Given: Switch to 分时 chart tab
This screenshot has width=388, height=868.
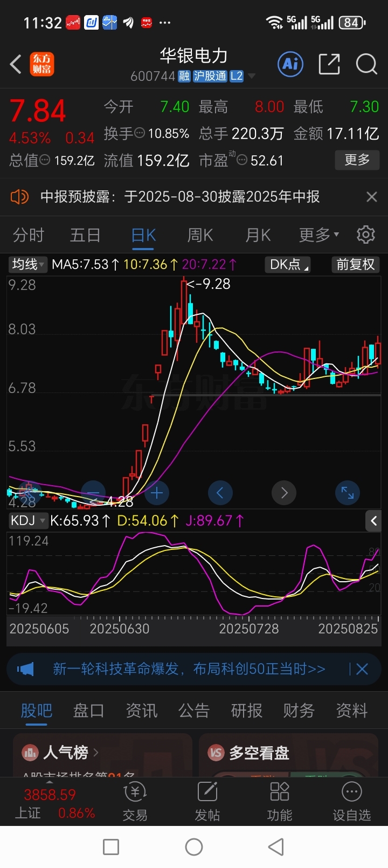Looking at the screenshot, I should tap(28, 235).
